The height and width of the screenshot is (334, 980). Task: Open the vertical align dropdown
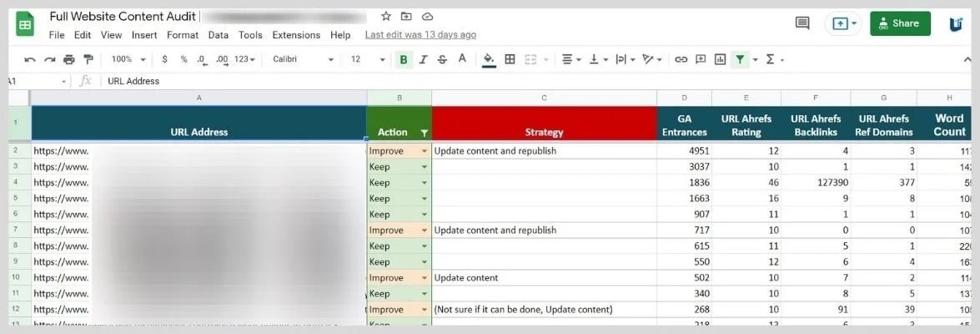(597, 59)
